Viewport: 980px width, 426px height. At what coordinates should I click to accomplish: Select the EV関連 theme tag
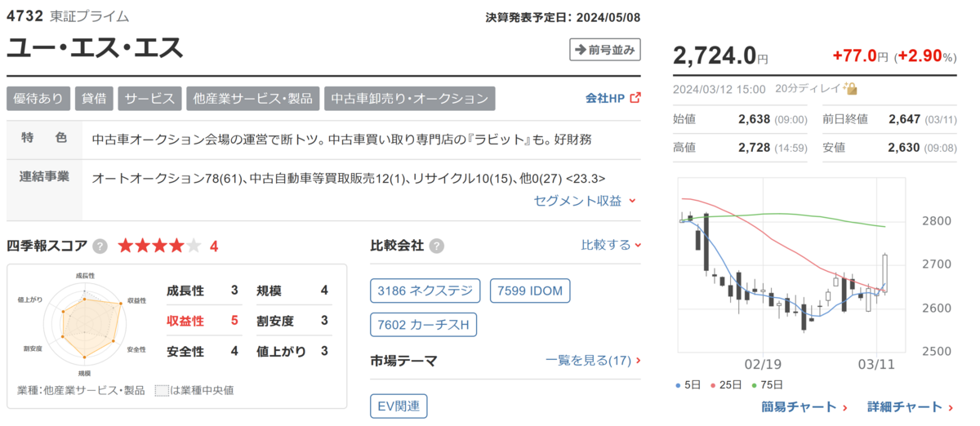click(399, 406)
